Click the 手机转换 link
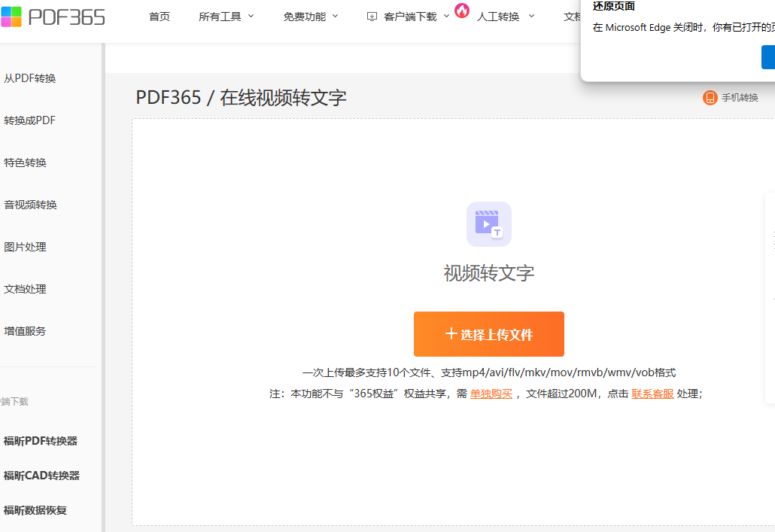This screenshot has height=532, width=775. pyautogui.click(x=740, y=98)
